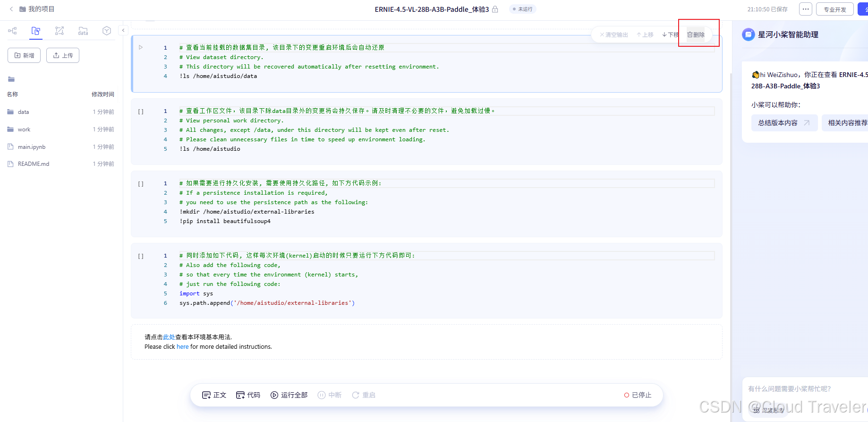The height and width of the screenshot is (422, 868).
Task: Open the 此处 usage link
Action: [x=169, y=337]
